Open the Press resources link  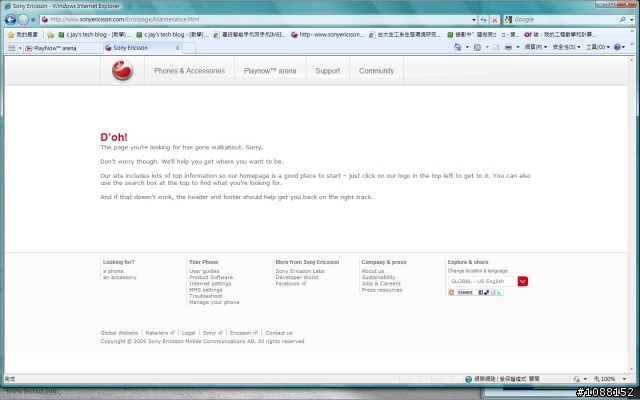[382, 290]
